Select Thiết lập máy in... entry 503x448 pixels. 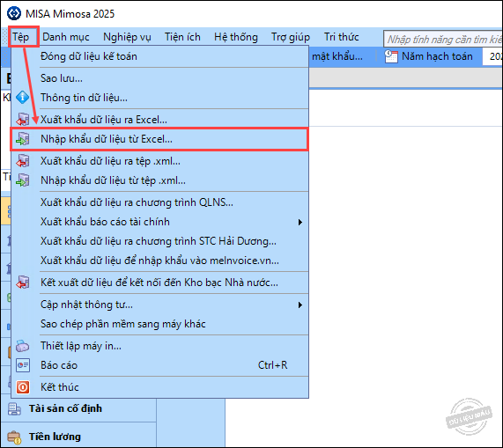pos(159,346)
